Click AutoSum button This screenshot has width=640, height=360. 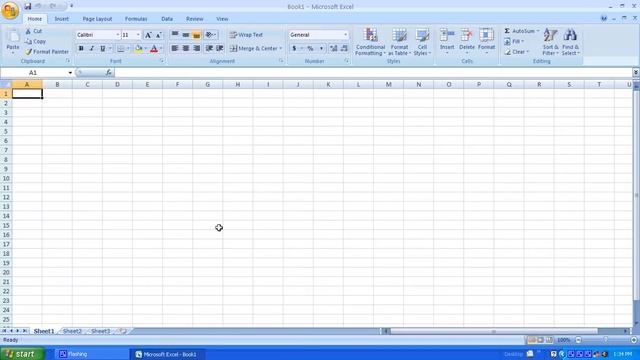coord(519,31)
